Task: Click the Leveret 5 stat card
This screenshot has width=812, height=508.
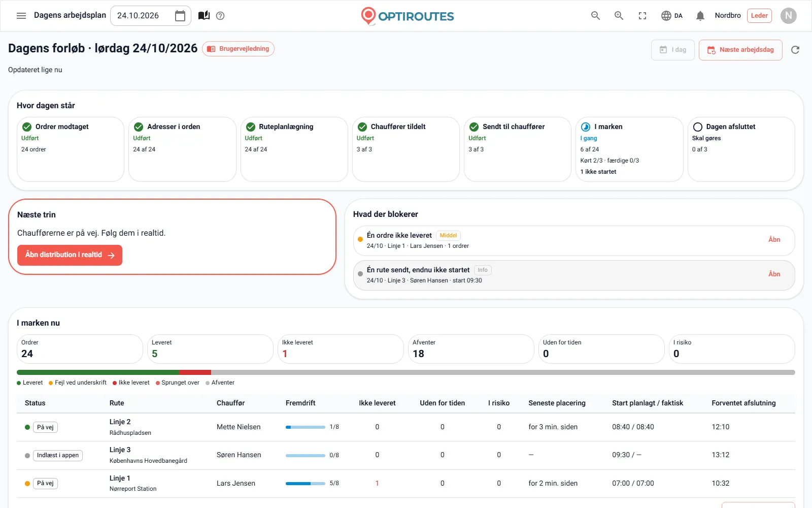Action: click(x=210, y=349)
